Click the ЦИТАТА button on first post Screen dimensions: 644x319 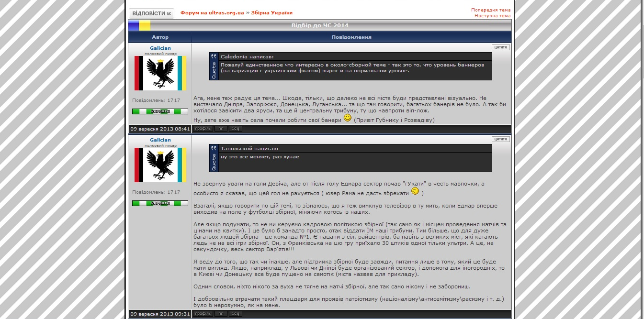pyautogui.click(x=500, y=47)
